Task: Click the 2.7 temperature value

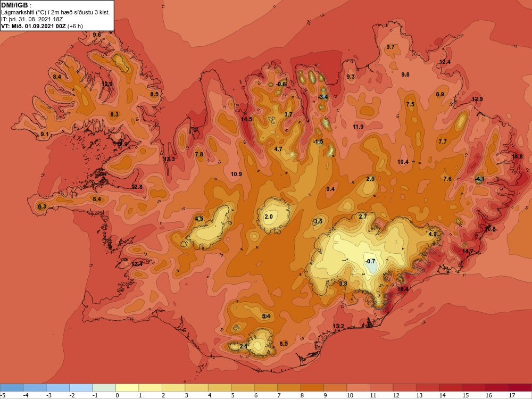Action: click(x=363, y=217)
